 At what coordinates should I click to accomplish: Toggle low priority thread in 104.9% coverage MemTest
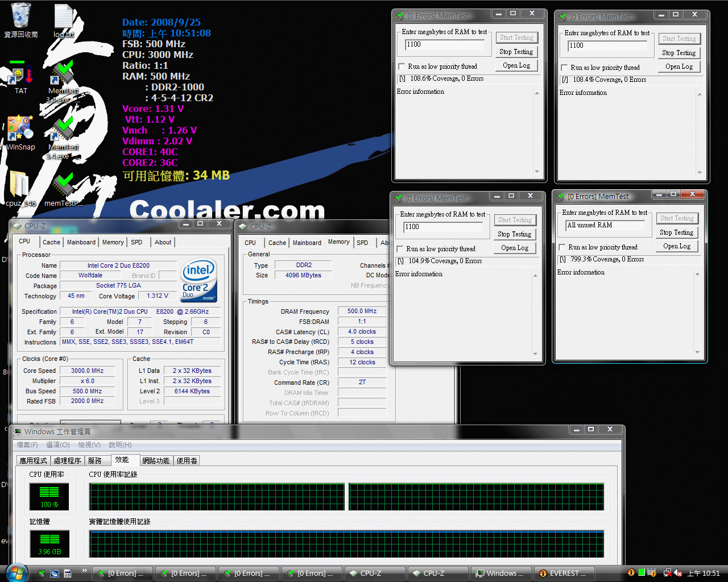coord(400,249)
